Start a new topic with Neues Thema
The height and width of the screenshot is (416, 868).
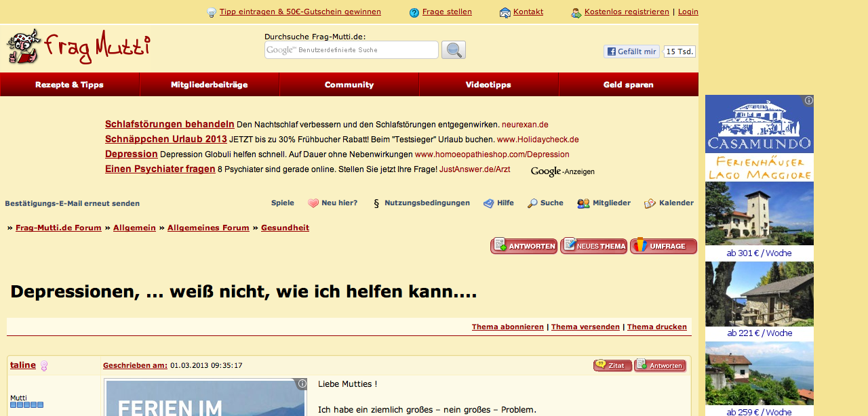(593, 246)
